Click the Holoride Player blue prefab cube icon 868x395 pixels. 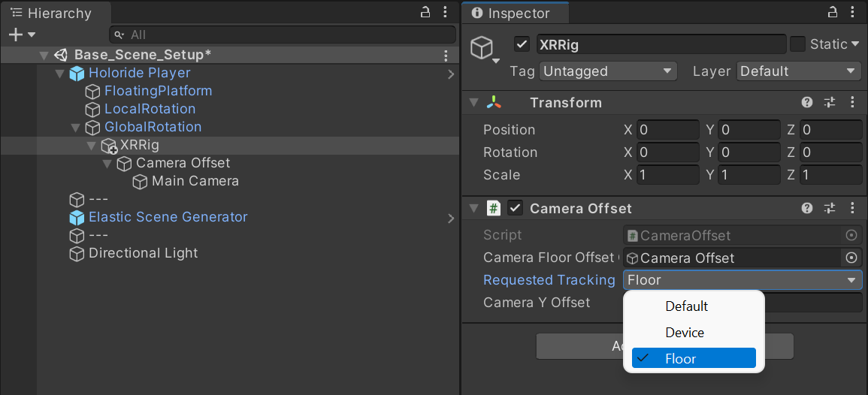77,74
